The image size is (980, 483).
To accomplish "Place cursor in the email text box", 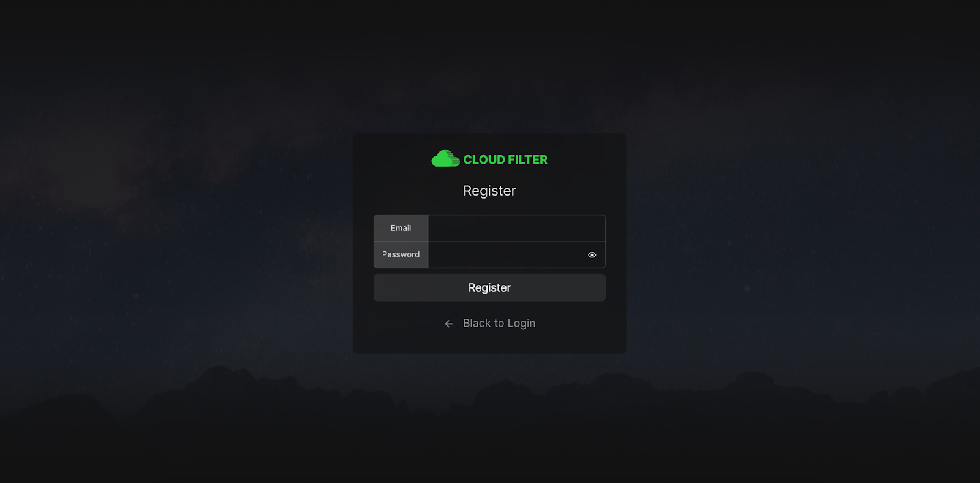I will (x=516, y=228).
